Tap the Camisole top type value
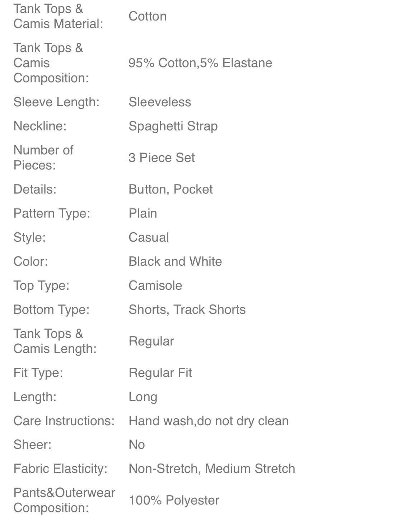The height and width of the screenshot is (516, 420). 155,285
